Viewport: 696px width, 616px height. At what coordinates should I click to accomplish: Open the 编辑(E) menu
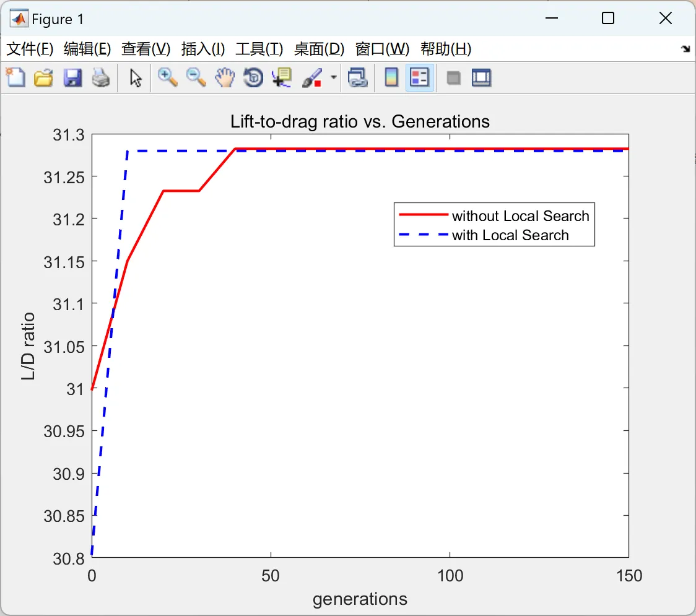click(87, 49)
